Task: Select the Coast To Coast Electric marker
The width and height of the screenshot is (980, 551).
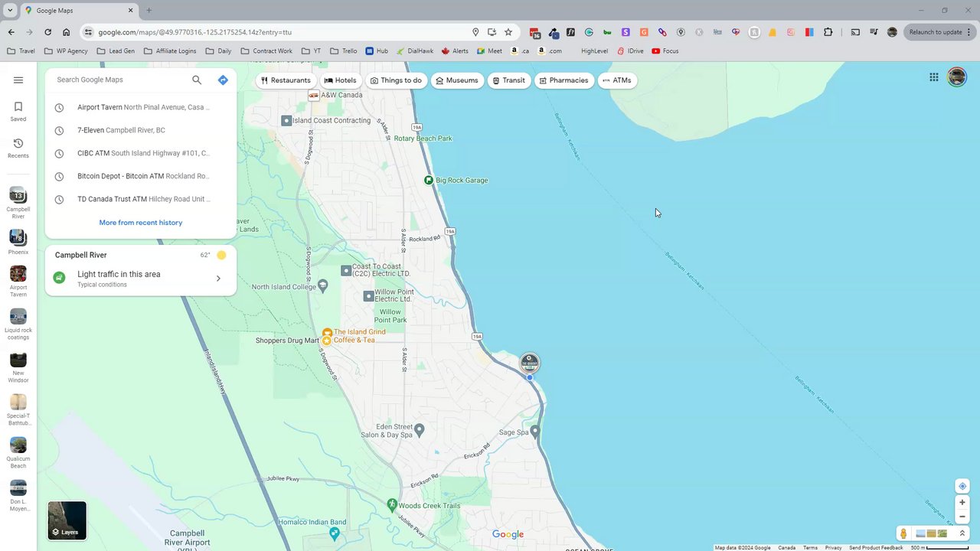Action: 346,270
